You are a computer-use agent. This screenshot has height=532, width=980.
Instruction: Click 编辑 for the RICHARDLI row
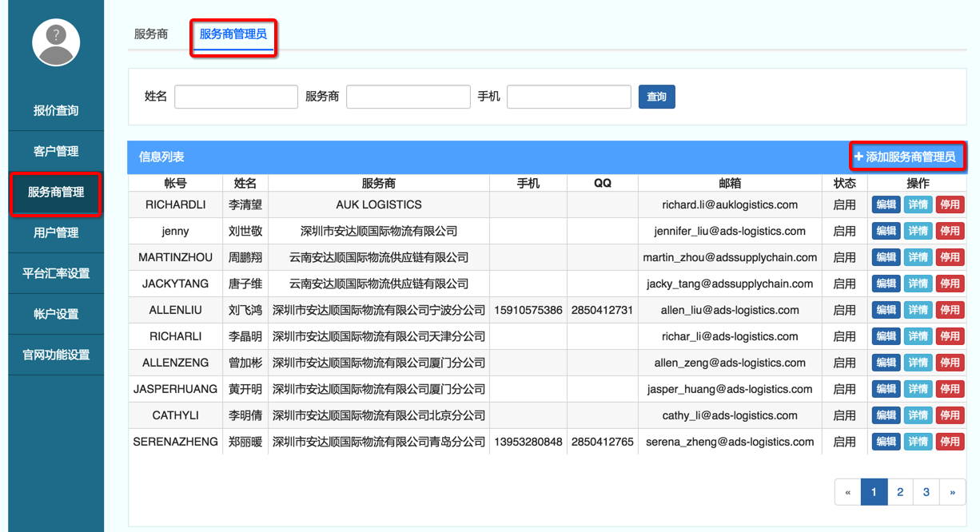pos(886,204)
